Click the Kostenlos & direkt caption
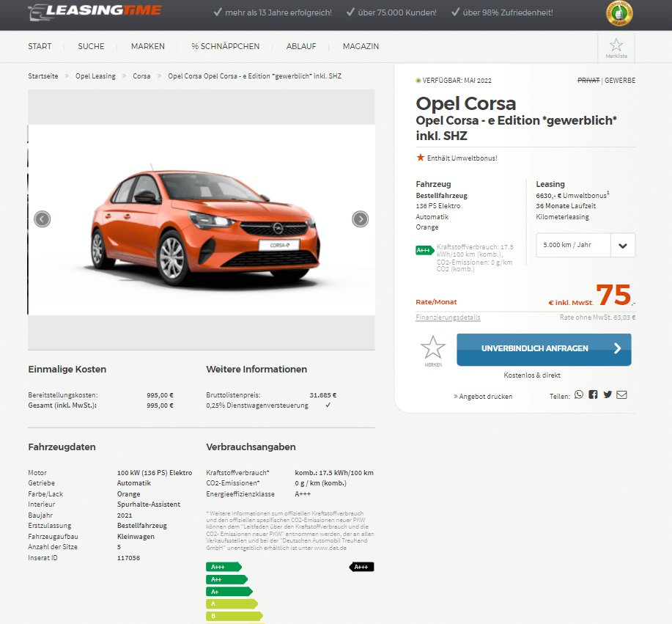Image resolution: width=672 pixels, height=624 pixels. click(x=532, y=375)
